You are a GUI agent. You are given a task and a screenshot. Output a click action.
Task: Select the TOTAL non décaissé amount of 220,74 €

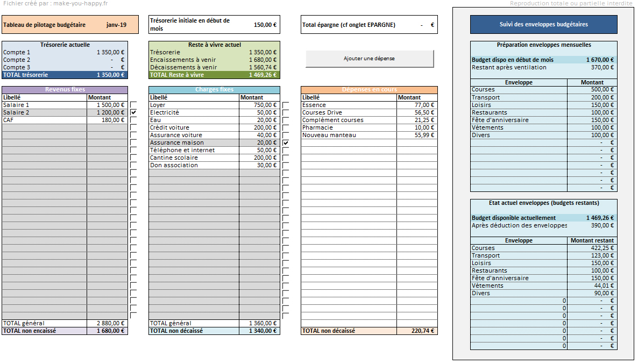click(x=419, y=331)
